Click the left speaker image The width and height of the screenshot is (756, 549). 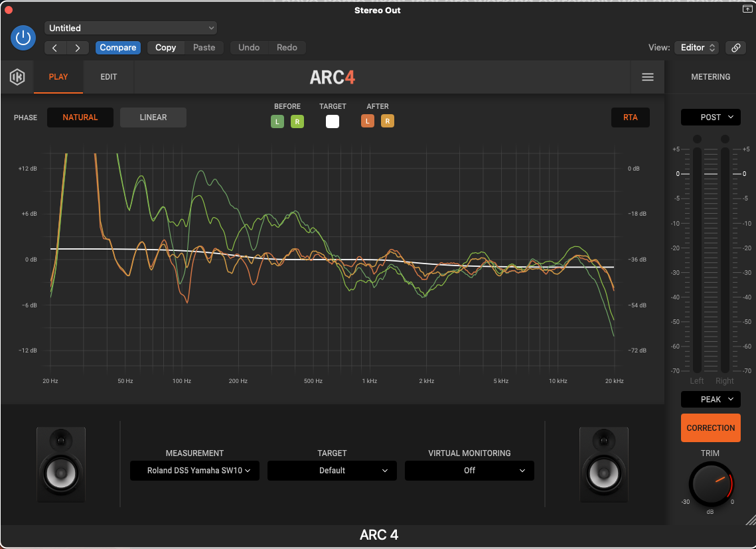click(61, 465)
